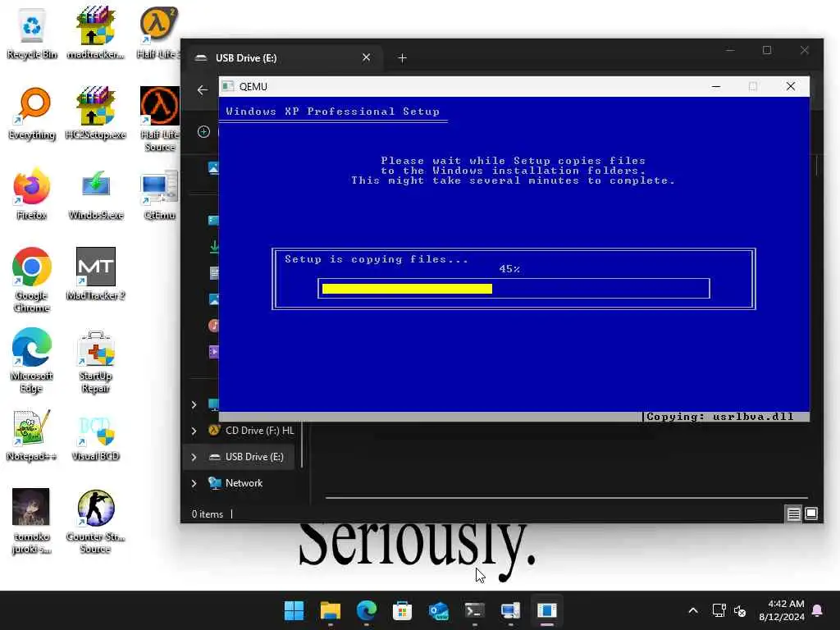Switch to QtEmu taskbar icon

click(510, 610)
